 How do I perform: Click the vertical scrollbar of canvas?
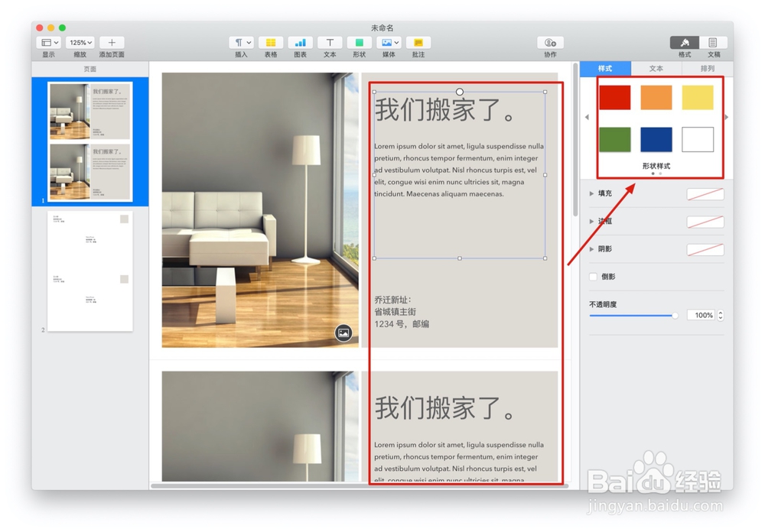coord(575,141)
